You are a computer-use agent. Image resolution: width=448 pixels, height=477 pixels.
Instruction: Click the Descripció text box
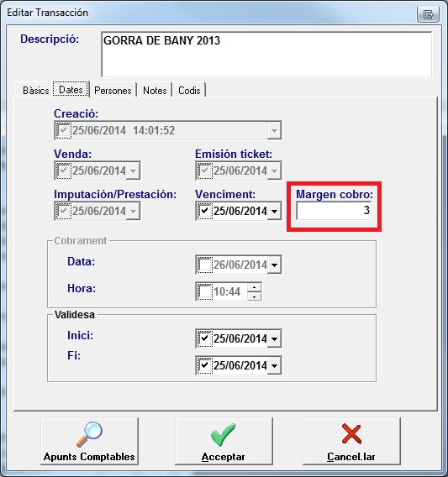click(266, 54)
